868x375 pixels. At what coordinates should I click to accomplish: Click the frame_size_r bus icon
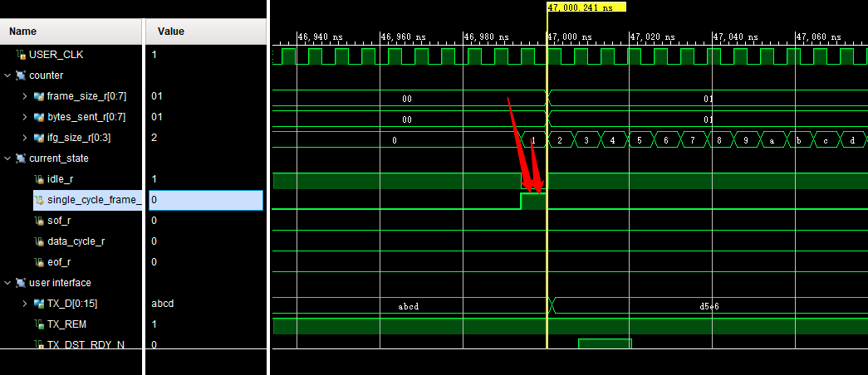coord(39,96)
